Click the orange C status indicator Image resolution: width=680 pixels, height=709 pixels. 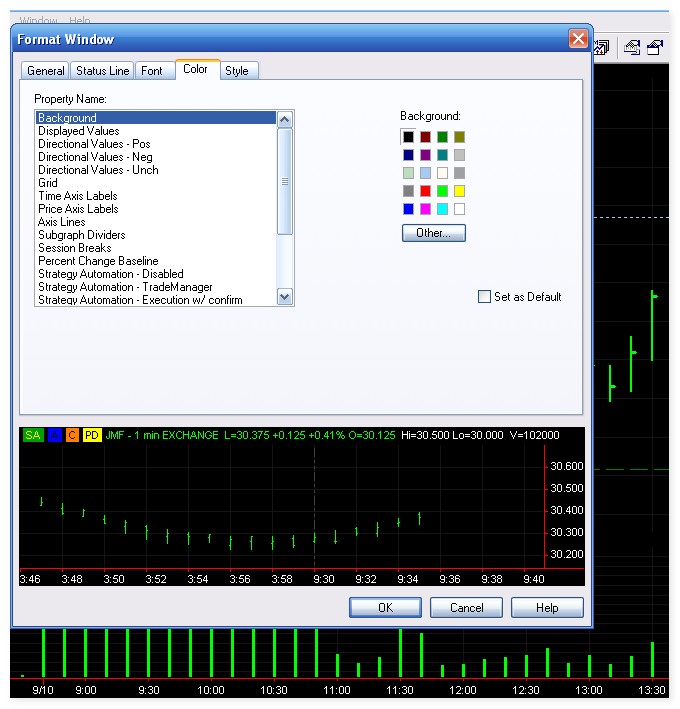[72, 435]
